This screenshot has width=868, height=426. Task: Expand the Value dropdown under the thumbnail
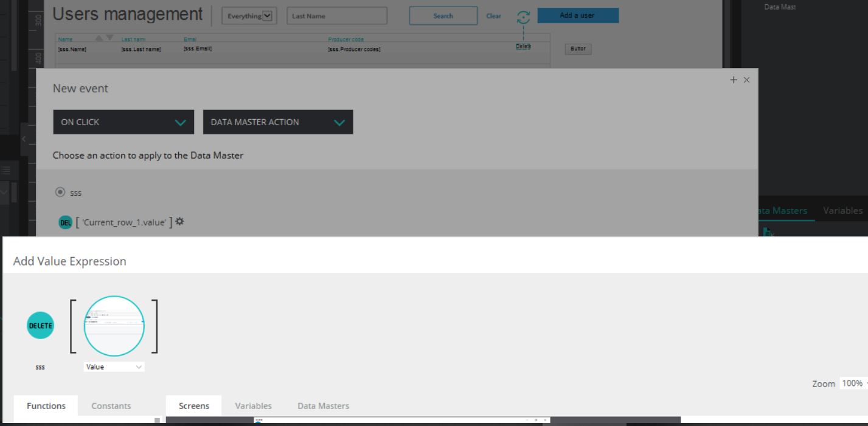(x=114, y=367)
